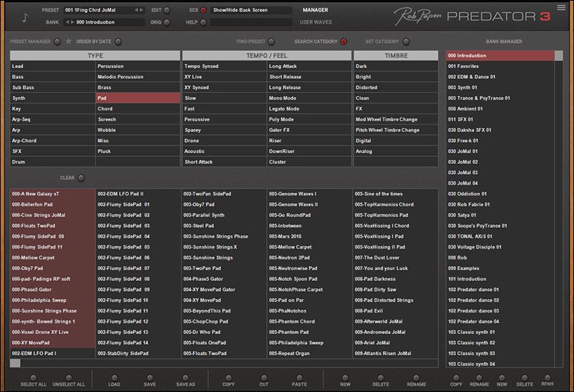Select bank 030 Voltage Disciple 01
The width and height of the screenshot is (574, 392).
click(x=500, y=247)
